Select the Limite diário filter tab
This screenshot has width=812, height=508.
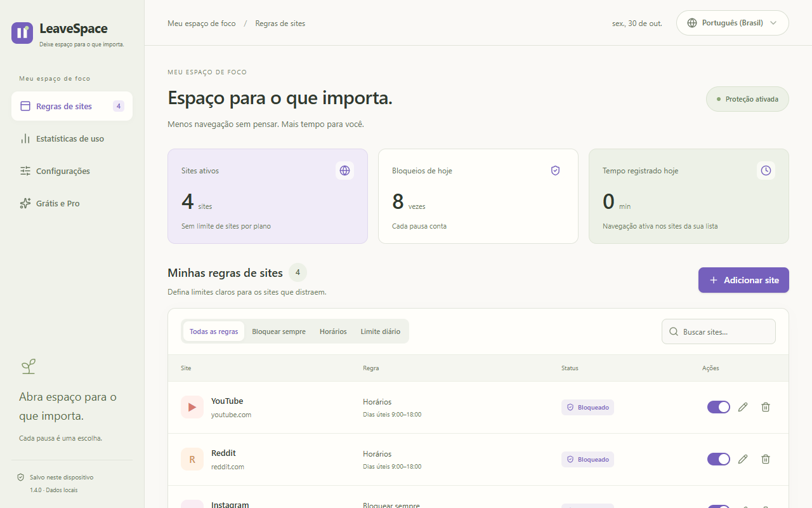(381, 331)
